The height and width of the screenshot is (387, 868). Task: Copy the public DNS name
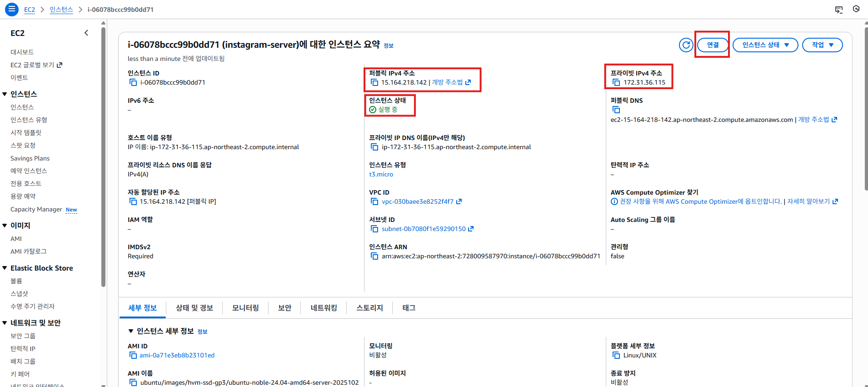[x=616, y=110]
